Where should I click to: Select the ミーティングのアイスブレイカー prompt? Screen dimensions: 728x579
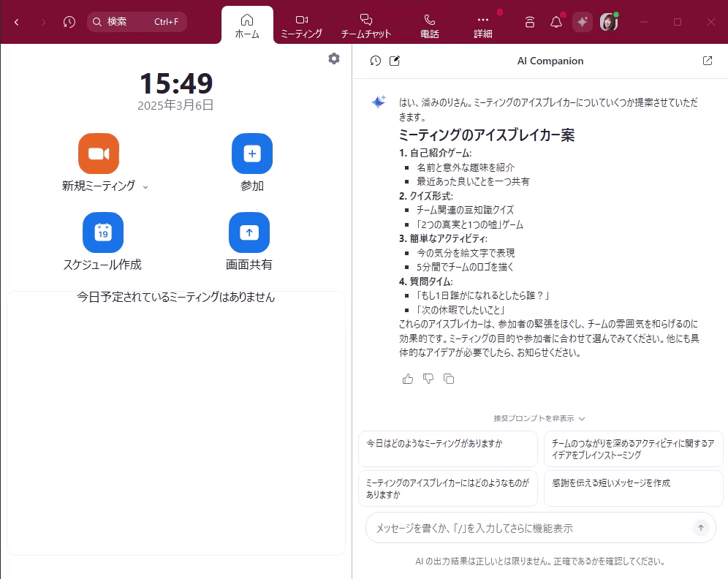coord(447,488)
